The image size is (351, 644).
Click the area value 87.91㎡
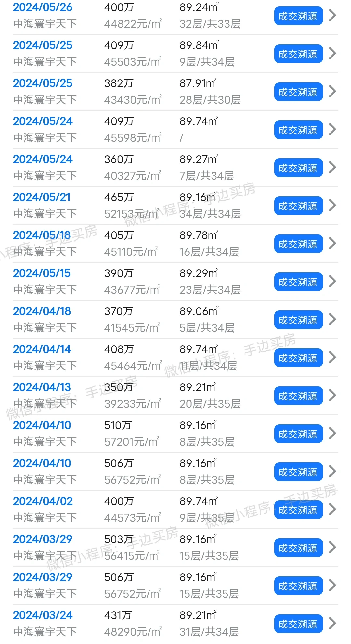tap(198, 83)
